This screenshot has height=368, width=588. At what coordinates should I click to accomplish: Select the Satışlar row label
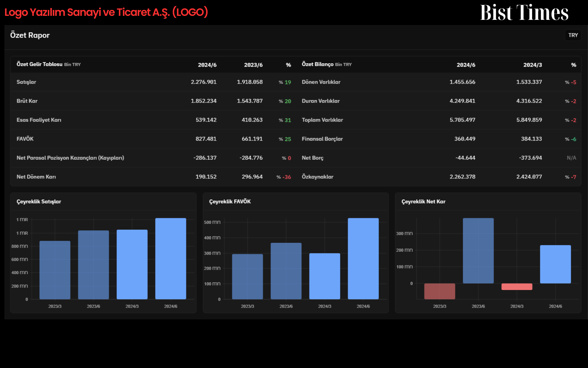(26, 82)
